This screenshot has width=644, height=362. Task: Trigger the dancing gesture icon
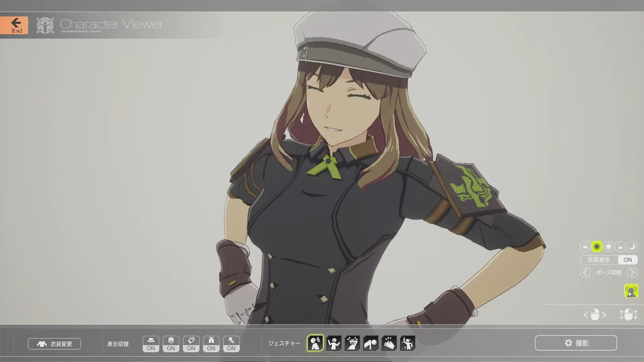(408, 343)
